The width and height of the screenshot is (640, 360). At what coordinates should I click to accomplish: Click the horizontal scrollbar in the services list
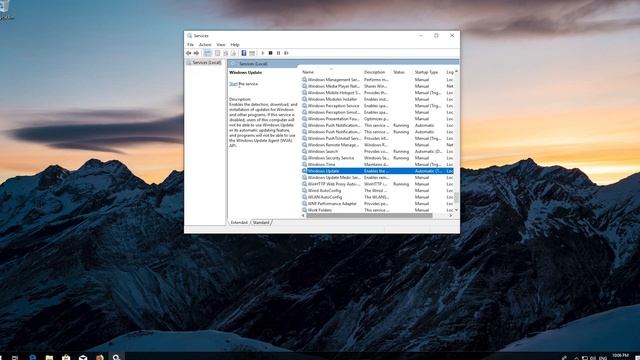click(x=369, y=216)
